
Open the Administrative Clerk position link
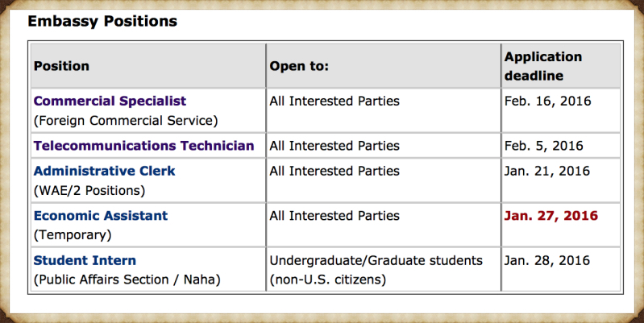tap(104, 171)
